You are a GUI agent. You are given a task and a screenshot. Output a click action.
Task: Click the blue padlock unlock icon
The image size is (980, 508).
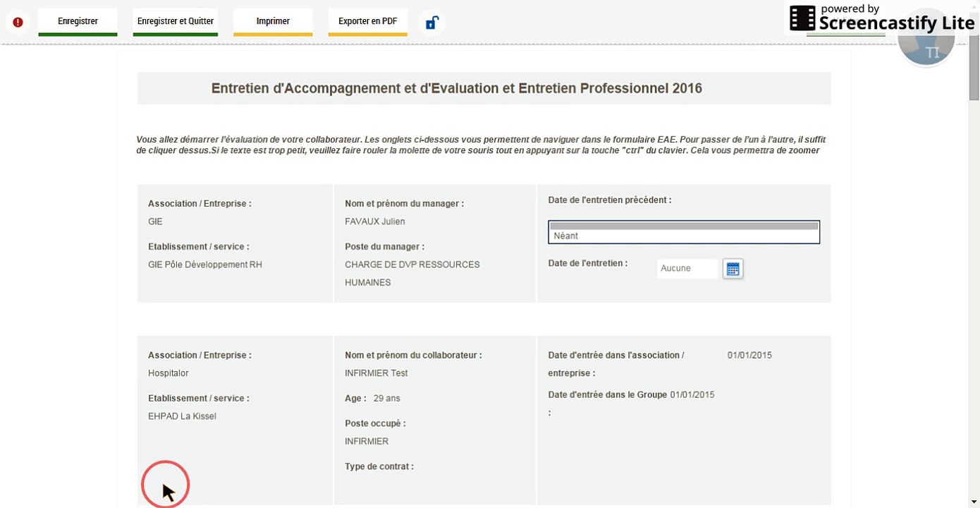(431, 23)
